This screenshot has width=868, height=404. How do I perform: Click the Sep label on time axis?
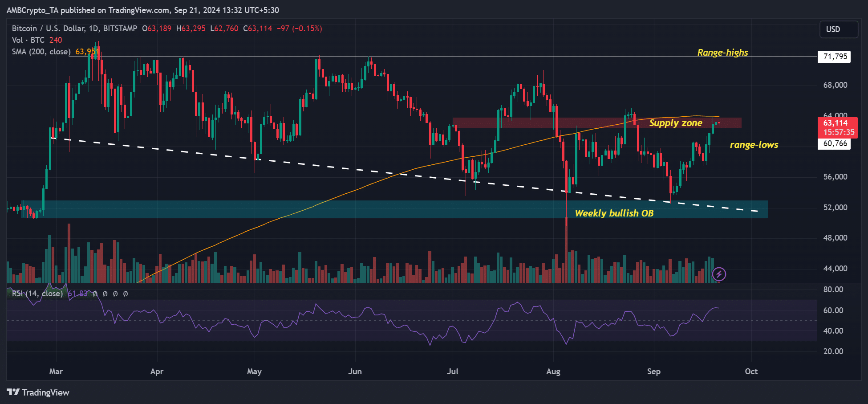coord(654,371)
